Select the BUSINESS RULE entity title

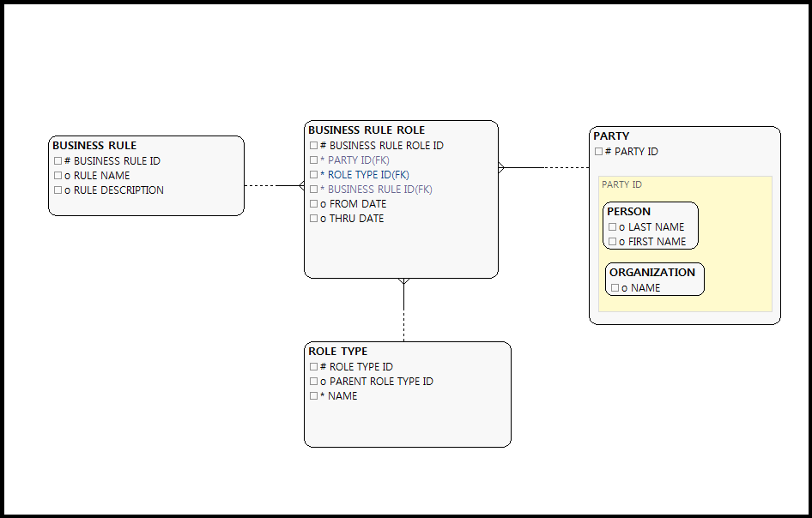coord(94,146)
